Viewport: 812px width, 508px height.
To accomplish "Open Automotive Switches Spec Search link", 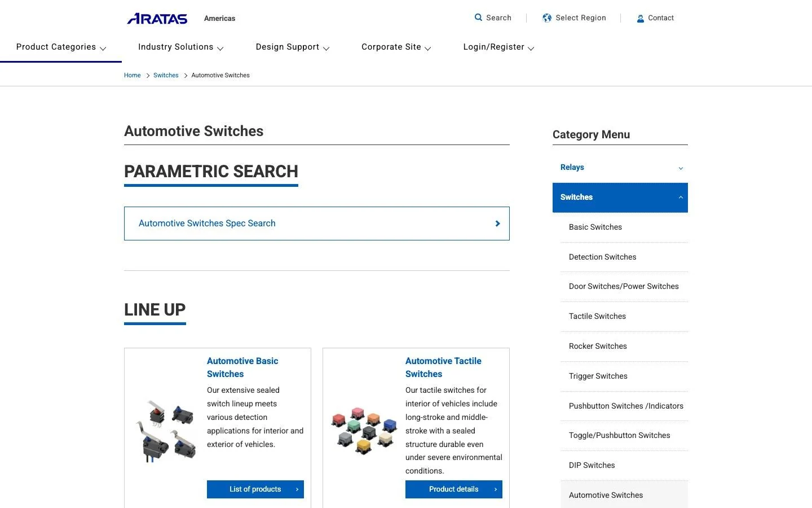I will (x=317, y=224).
